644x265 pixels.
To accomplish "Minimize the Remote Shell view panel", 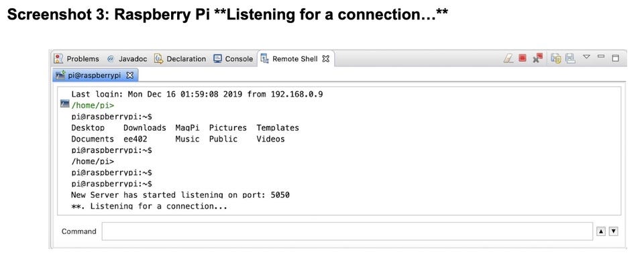I will coord(601,56).
